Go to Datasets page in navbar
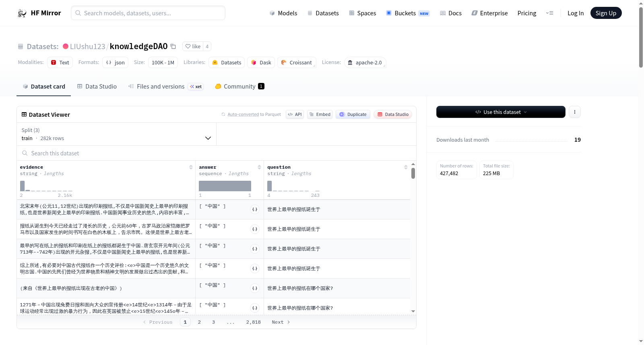Viewport: 644px width, 345px height. pos(323,13)
